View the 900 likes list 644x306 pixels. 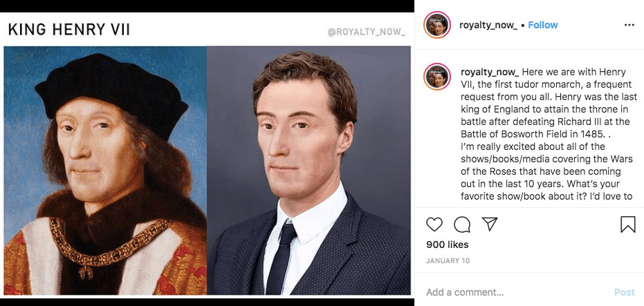coord(447,245)
